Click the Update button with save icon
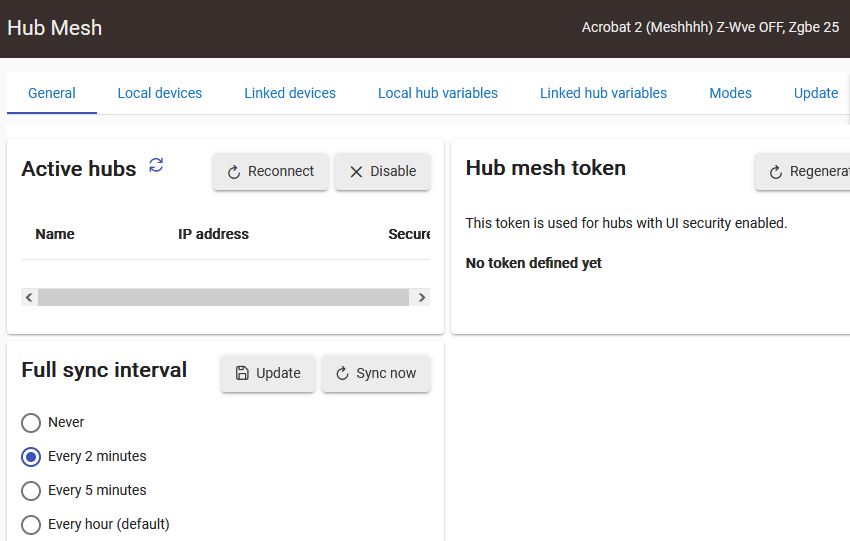Screen dimensions: 850x541 (x=268, y=373)
